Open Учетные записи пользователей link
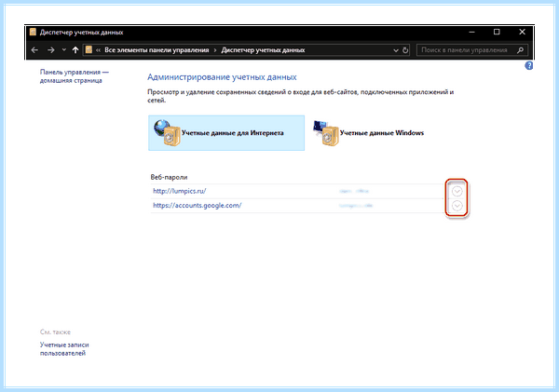 point(64,349)
